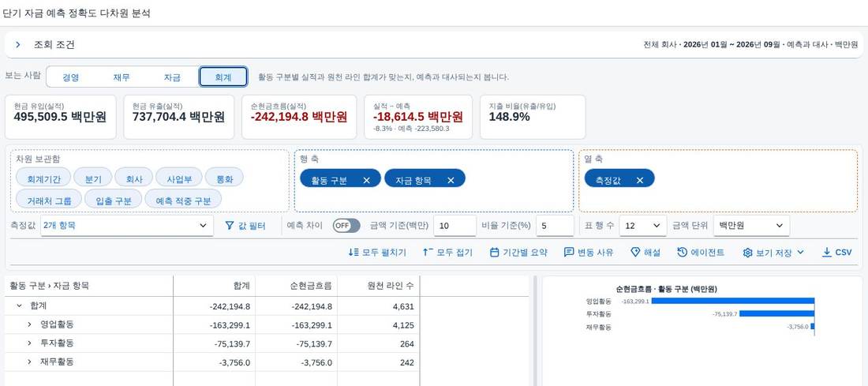Click the 영업활동 chart bar

click(x=732, y=302)
